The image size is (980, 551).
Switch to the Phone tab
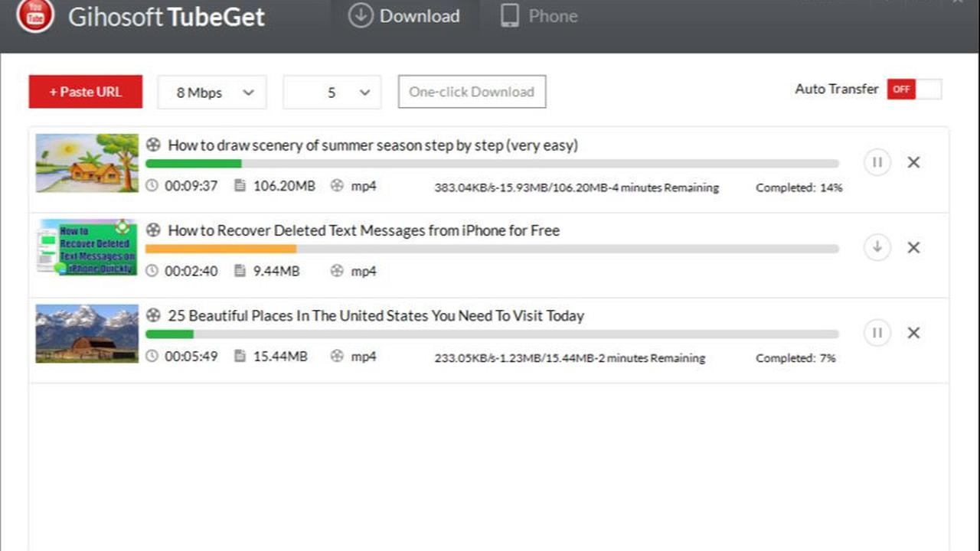pyautogui.click(x=539, y=16)
